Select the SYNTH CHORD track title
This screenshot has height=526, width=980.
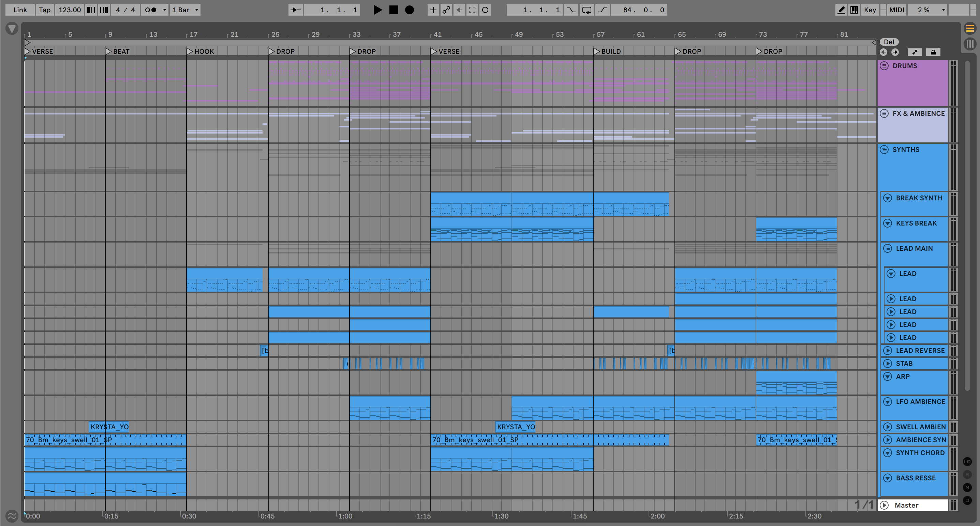(920, 453)
